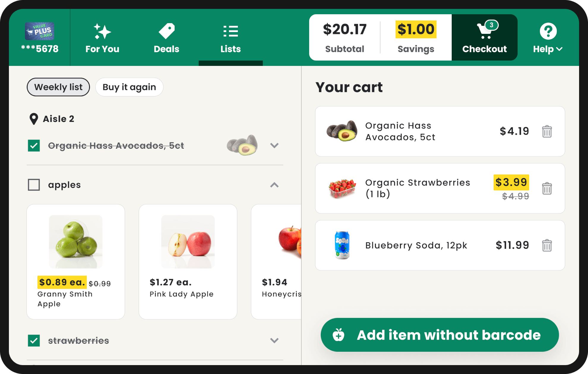Uncheck the strawberries list item
The image size is (588, 374).
[34, 340]
